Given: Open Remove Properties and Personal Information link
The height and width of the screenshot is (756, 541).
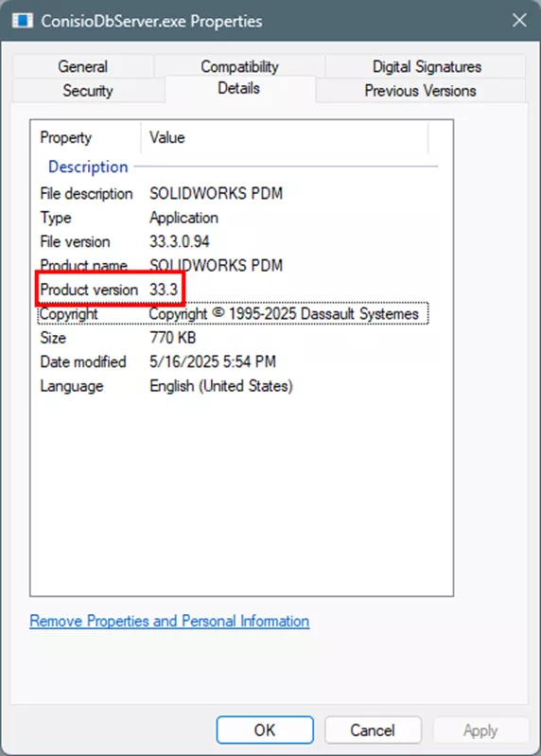Looking at the screenshot, I should coord(169,621).
